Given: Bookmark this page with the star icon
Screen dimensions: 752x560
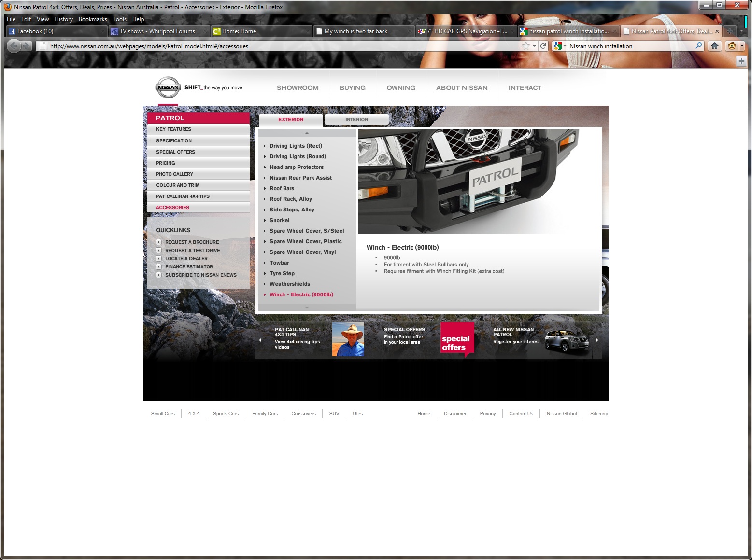Looking at the screenshot, I should 526,46.
